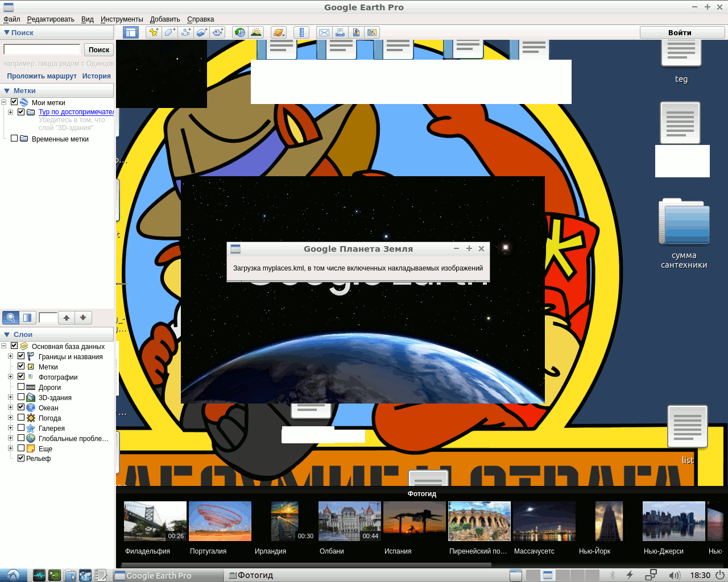Viewport: 728px width, 582px height.
Task: Activate the Ruler tool
Action: click(x=301, y=32)
